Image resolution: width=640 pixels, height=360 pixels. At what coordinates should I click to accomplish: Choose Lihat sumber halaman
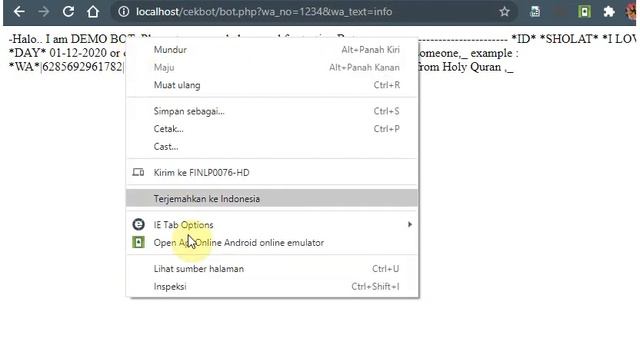272,269
